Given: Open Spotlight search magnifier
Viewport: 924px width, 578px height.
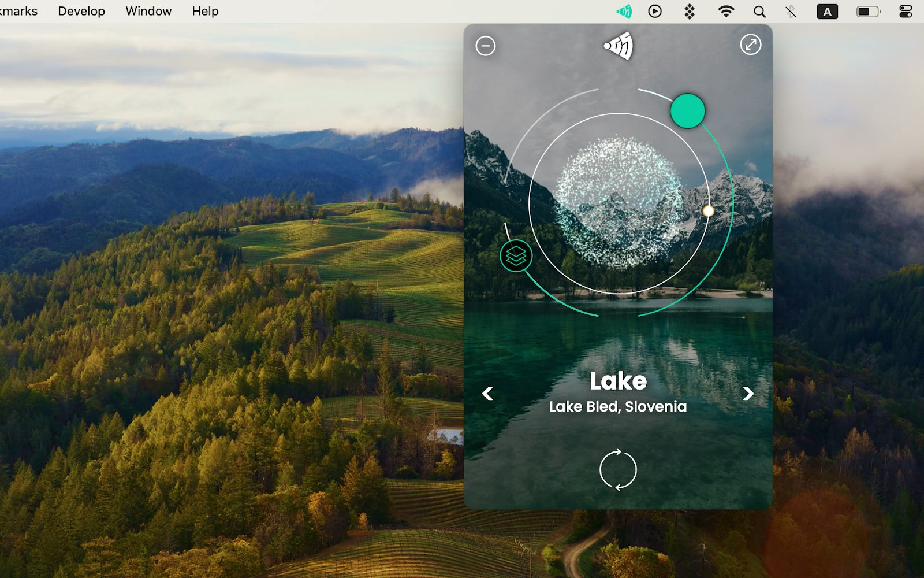Looking at the screenshot, I should click(x=760, y=11).
